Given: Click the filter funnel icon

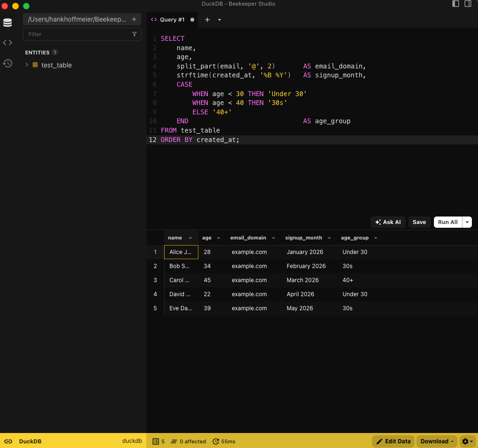Looking at the screenshot, I should (x=135, y=34).
